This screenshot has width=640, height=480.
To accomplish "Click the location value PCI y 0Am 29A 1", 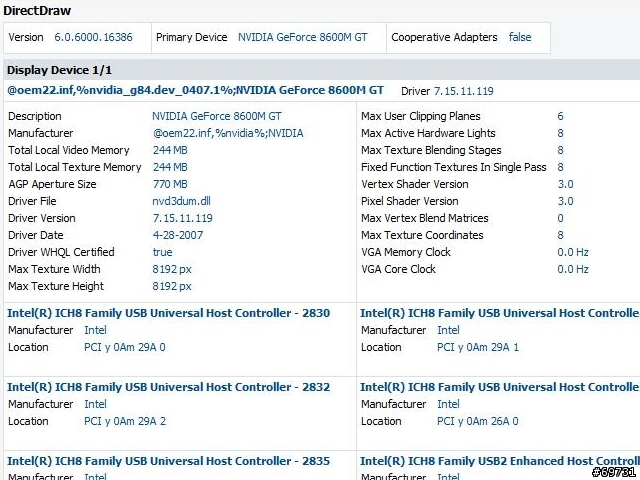I will (478, 347).
